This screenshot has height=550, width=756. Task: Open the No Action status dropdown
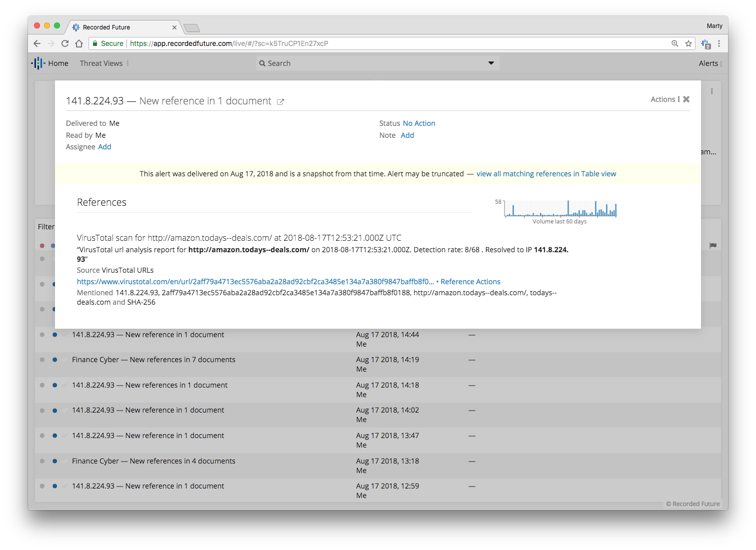pos(419,123)
